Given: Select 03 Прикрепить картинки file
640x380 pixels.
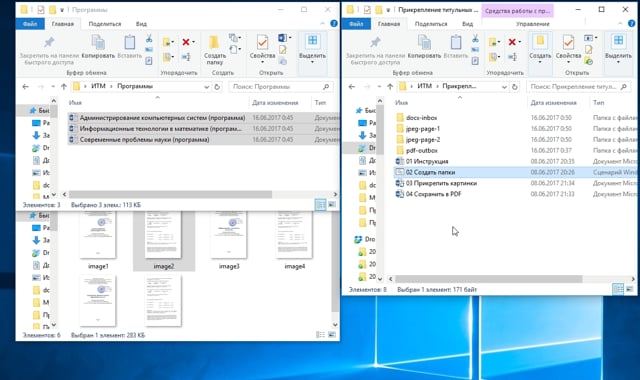Looking at the screenshot, I should (441, 183).
